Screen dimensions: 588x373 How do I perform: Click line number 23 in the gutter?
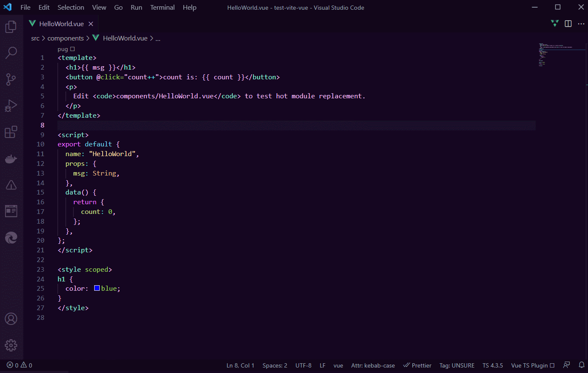41,269
